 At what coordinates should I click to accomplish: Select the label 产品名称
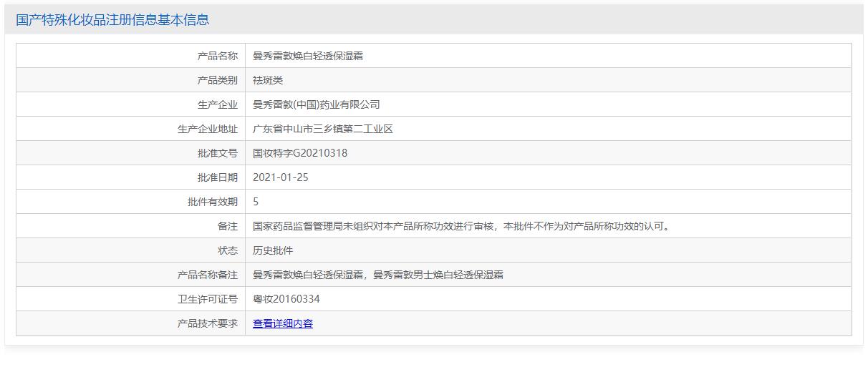coord(218,56)
